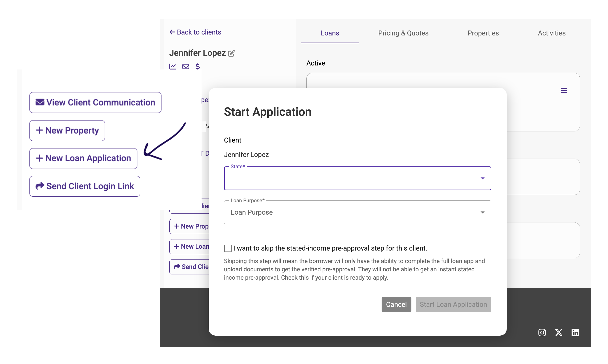608x364 pixels.
Task: Click Start Loan Application button
Action: click(x=453, y=304)
